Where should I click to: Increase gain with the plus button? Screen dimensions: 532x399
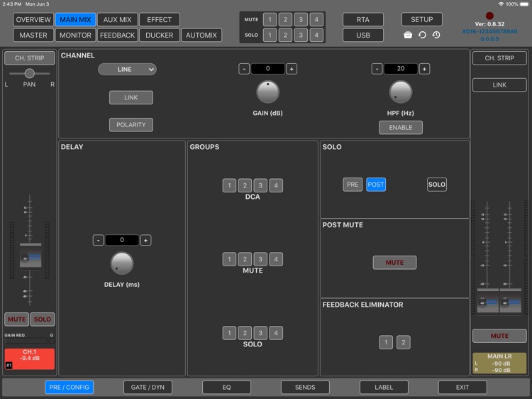click(x=292, y=69)
